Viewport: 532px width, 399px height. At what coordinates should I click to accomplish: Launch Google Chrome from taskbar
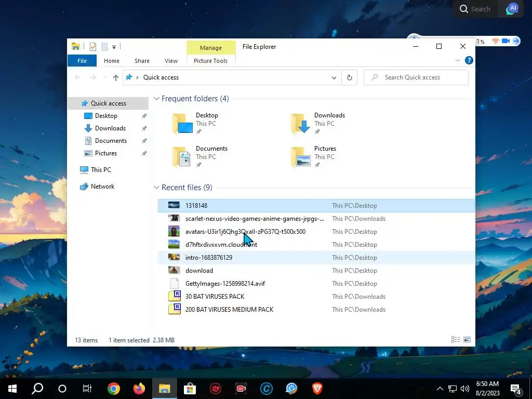(x=114, y=389)
